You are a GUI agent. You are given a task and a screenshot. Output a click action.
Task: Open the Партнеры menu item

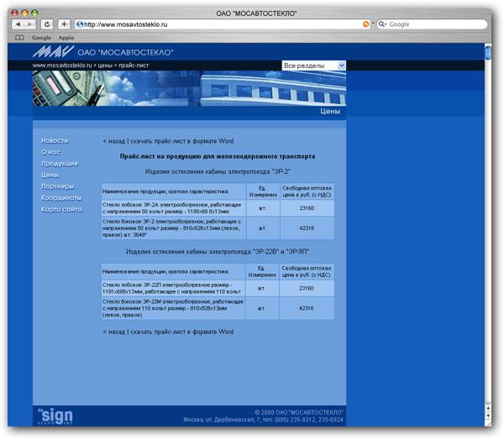pos(57,186)
